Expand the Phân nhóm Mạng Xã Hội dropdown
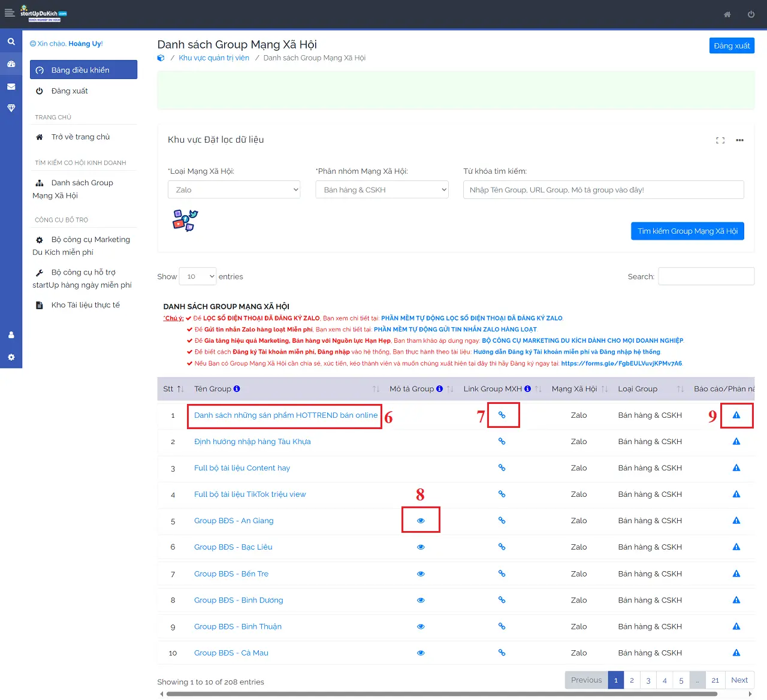 click(x=382, y=190)
